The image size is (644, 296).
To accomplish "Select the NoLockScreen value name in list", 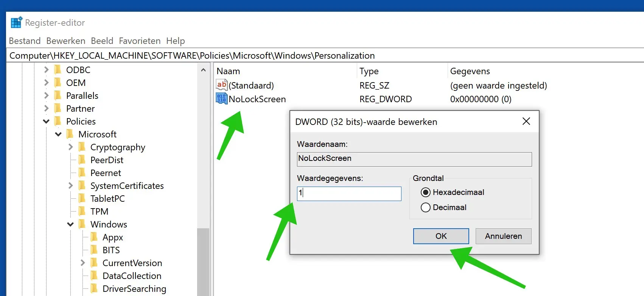I will click(257, 99).
